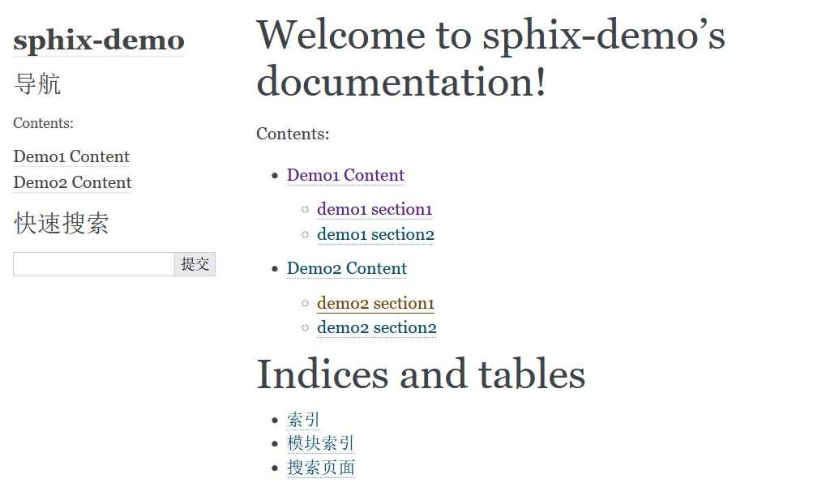Open the 搜索页面 search page link

click(320, 468)
